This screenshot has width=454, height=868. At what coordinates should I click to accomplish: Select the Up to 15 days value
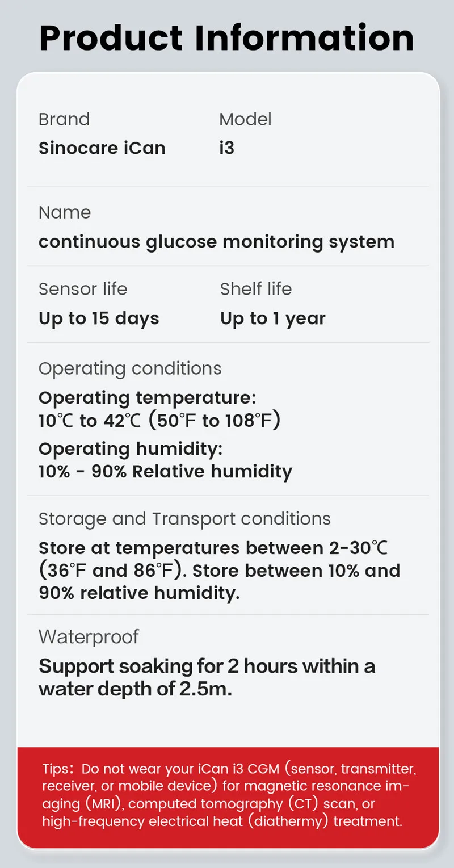pyautogui.click(x=99, y=318)
